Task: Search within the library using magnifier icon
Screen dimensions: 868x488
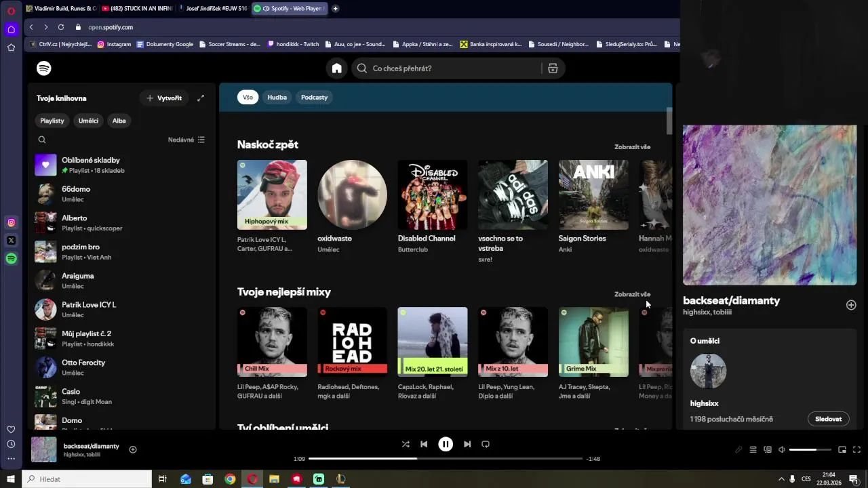Action: (x=42, y=140)
